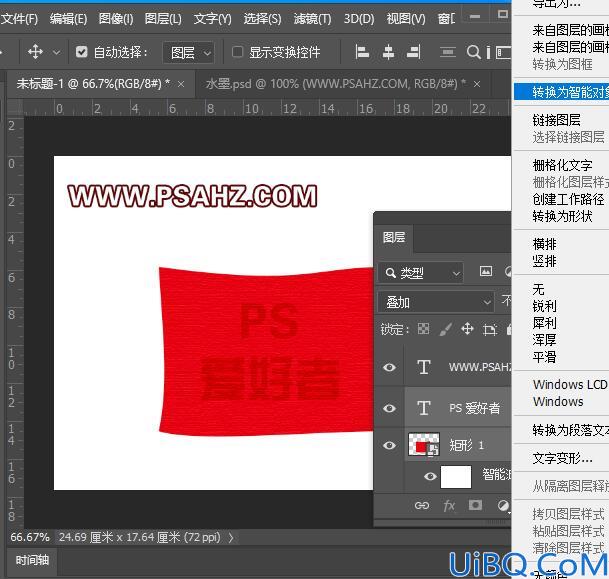Open the 选择(S) menu
Image resolution: width=609 pixels, height=579 pixels.
coord(262,19)
